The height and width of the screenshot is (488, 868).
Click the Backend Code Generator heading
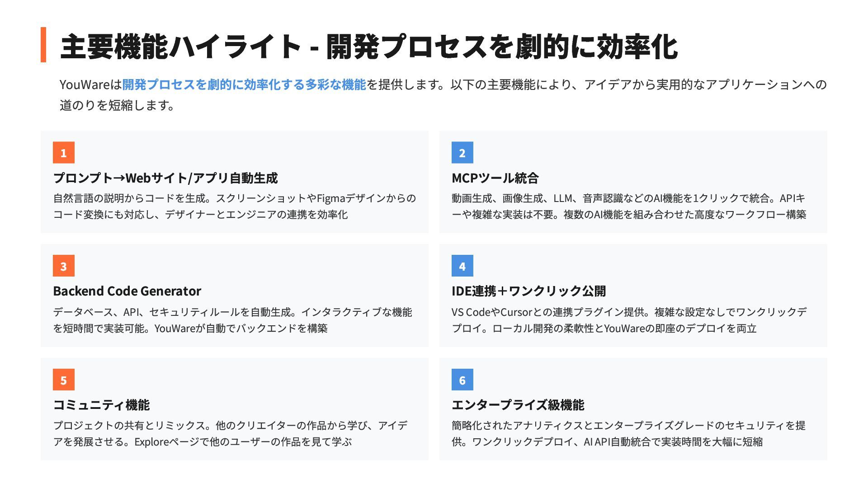(x=127, y=291)
